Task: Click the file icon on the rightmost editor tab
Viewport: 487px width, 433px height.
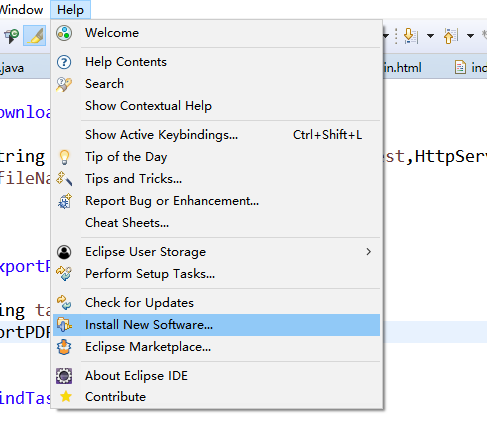Action: (460, 68)
